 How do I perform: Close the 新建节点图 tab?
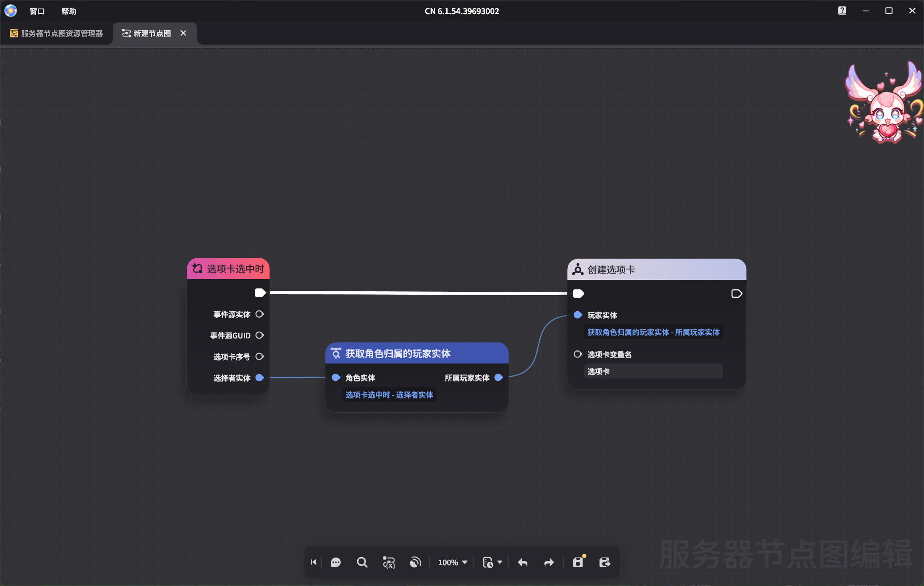pos(183,33)
